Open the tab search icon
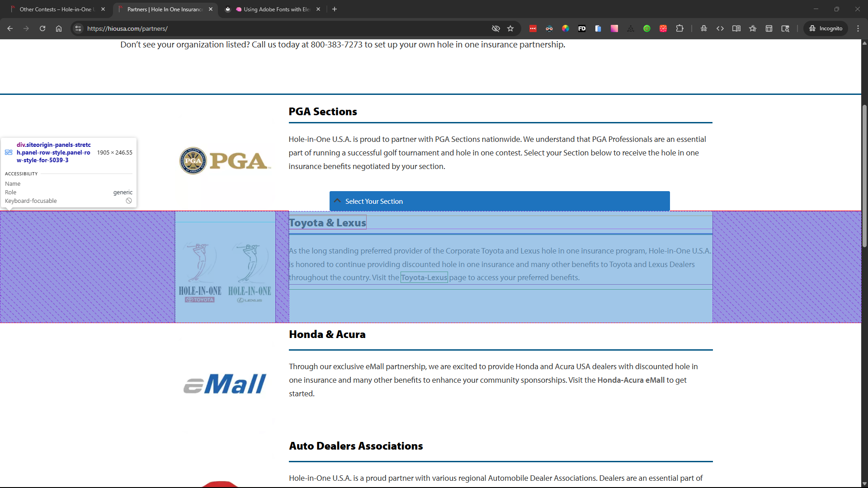The height and width of the screenshot is (488, 868). (x=785, y=28)
